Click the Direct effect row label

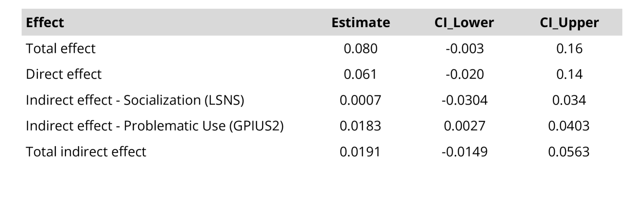(63, 74)
